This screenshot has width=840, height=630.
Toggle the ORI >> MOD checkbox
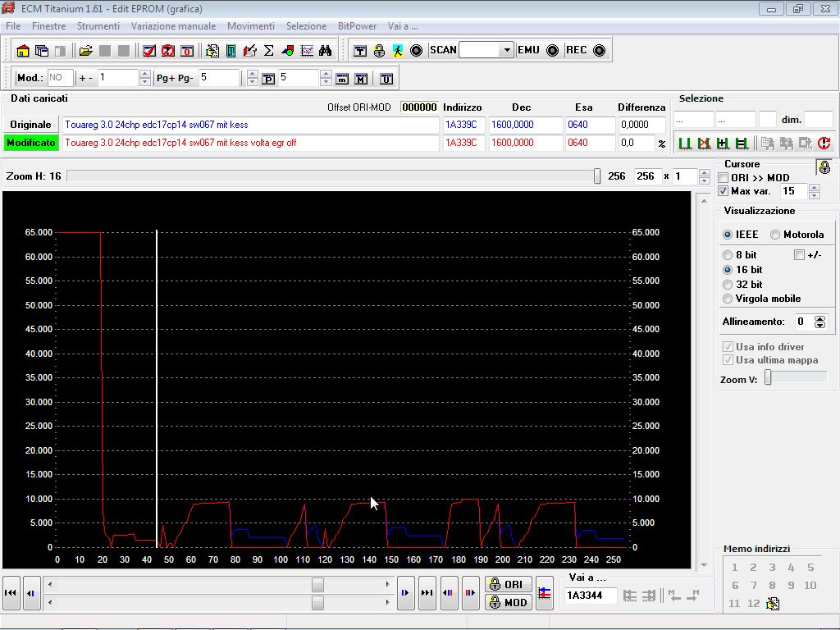(x=724, y=178)
